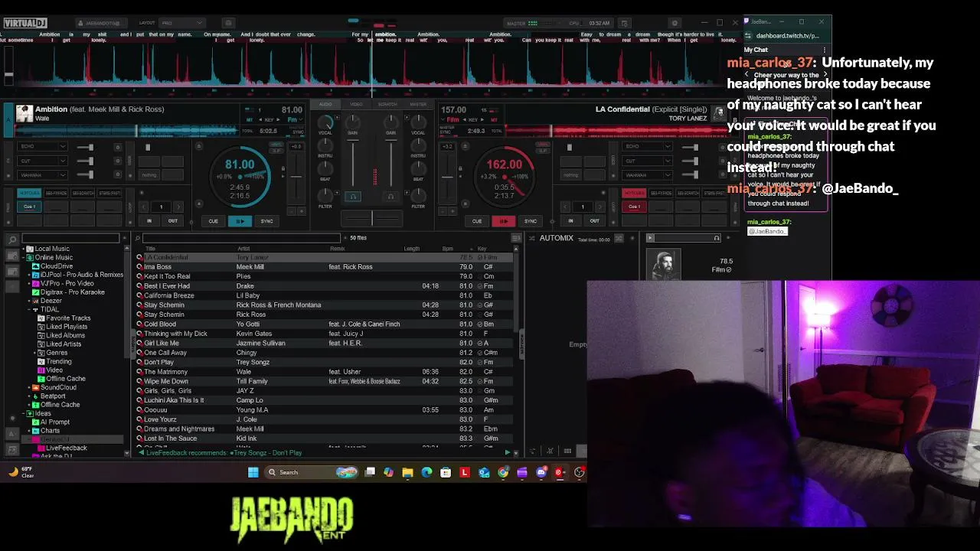Set loop OUT on left deck
Screen dimensions: 980x551
coord(173,221)
